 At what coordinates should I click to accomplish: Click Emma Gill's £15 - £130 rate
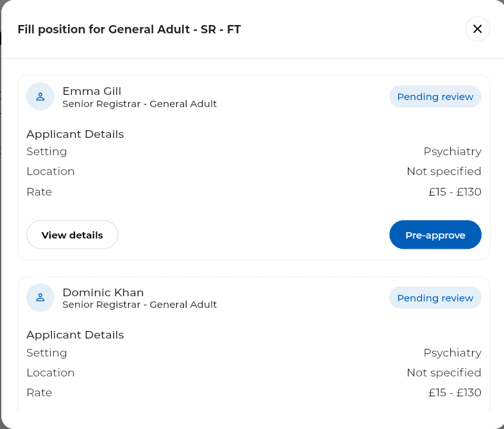[x=455, y=192]
